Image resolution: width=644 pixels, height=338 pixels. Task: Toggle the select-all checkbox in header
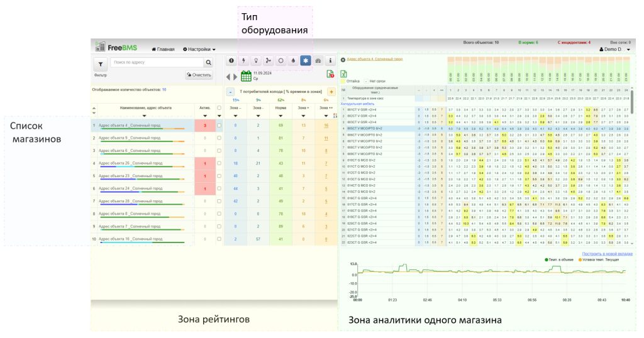[x=219, y=108]
